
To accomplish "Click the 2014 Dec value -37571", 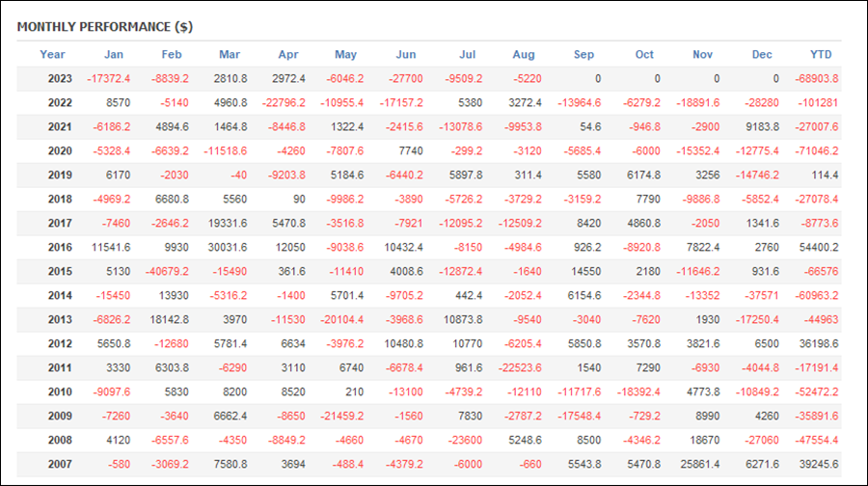I will click(x=762, y=296).
